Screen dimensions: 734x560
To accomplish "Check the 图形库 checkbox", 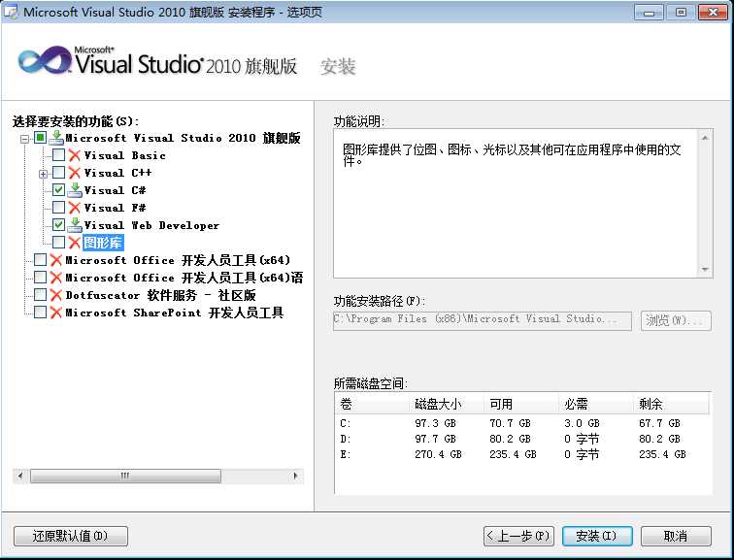I will 58,243.
